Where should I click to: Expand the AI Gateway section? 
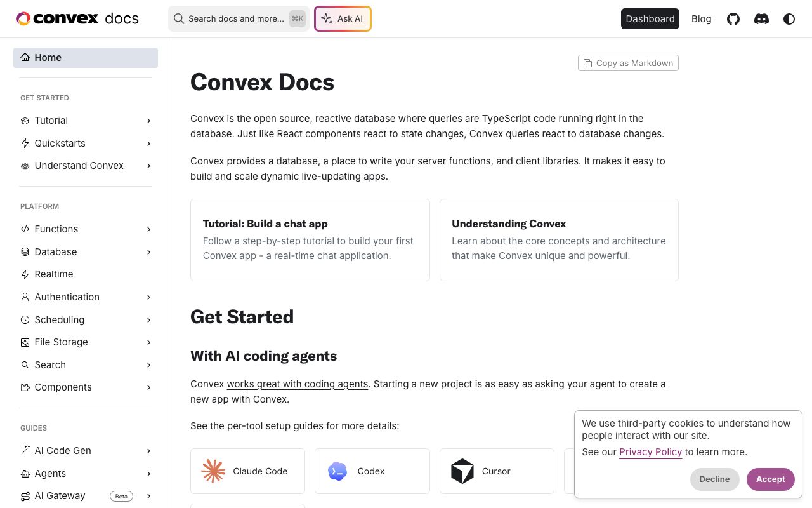click(x=148, y=496)
